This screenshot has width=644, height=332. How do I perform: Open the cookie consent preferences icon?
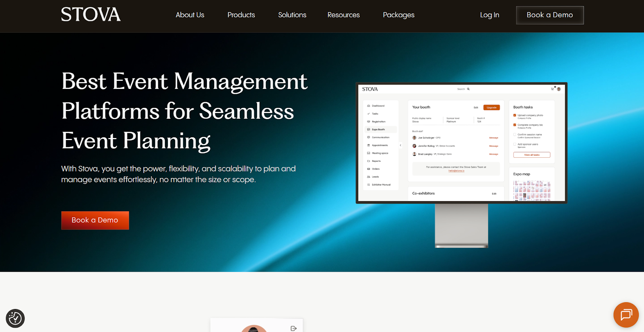point(15,318)
